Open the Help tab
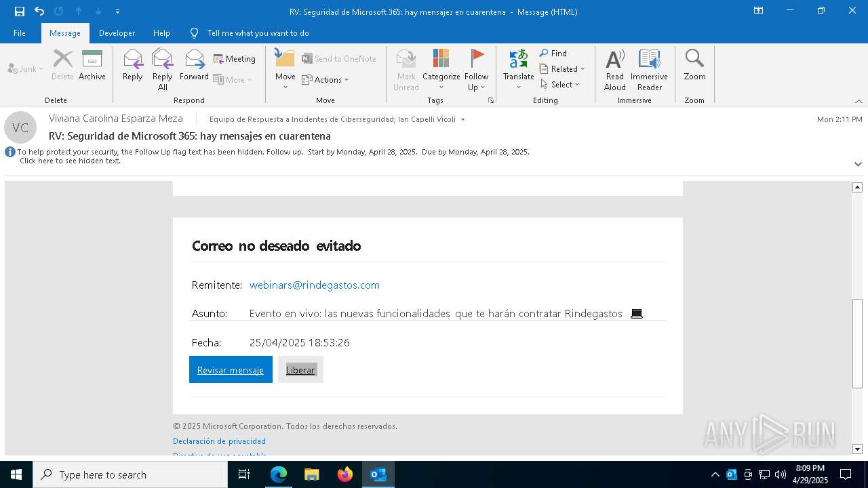Image resolution: width=868 pixels, height=488 pixels. click(x=161, y=33)
